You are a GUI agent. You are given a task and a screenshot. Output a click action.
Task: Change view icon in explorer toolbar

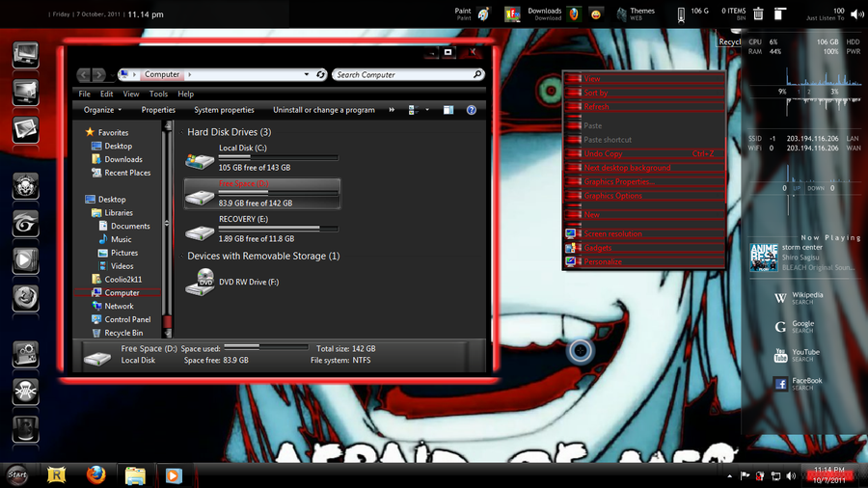click(x=413, y=110)
